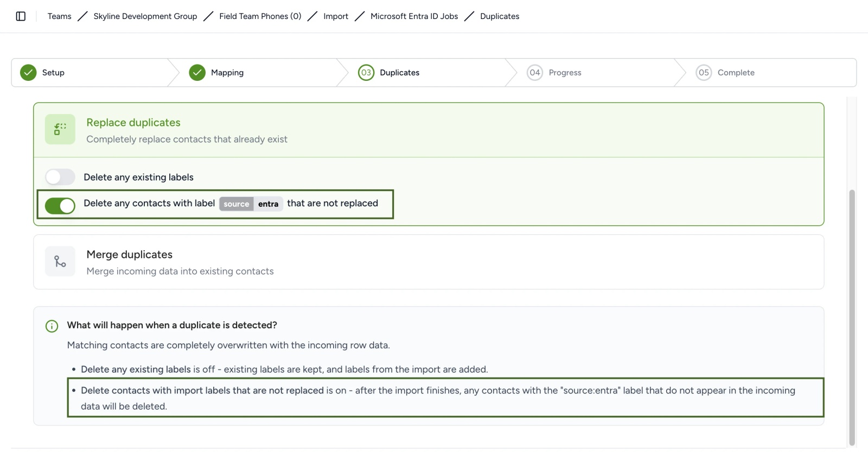Open Microsoft Entra ID Jobs breadcrumb
Screen dimensions: 868x452
414,16
